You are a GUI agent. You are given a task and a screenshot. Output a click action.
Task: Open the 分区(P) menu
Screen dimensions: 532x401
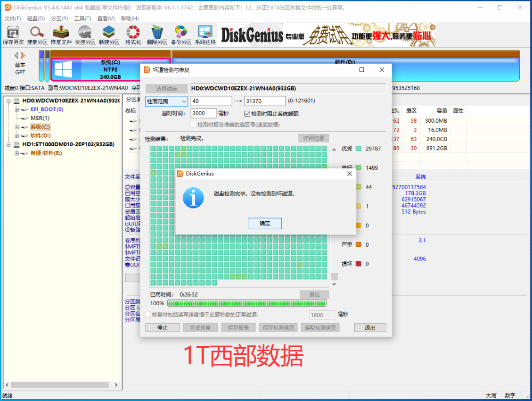(59, 18)
